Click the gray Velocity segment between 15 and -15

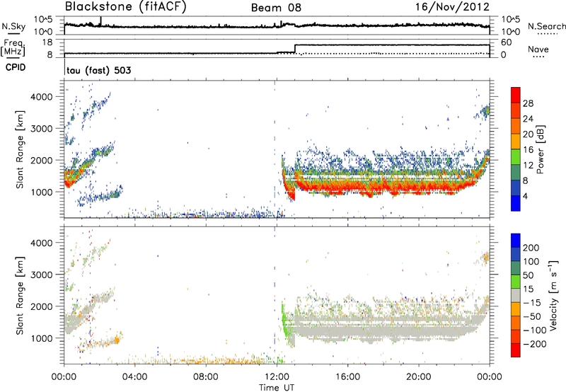[x=516, y=295]
